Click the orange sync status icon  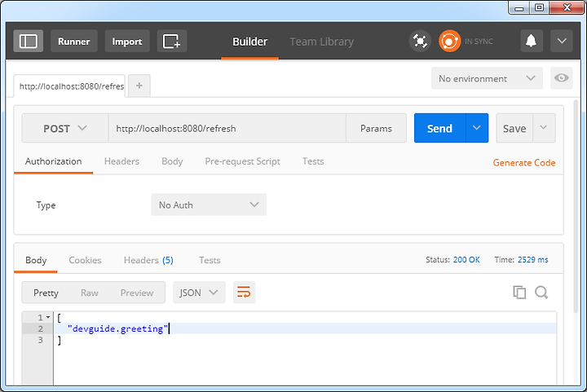tap(449, 41)
